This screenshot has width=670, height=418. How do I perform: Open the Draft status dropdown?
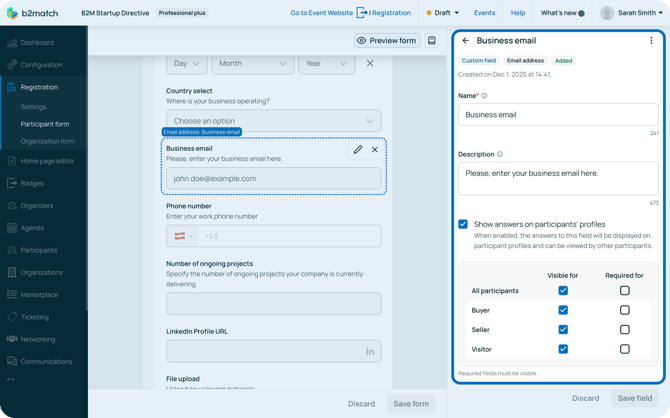(x=442, y=13)
